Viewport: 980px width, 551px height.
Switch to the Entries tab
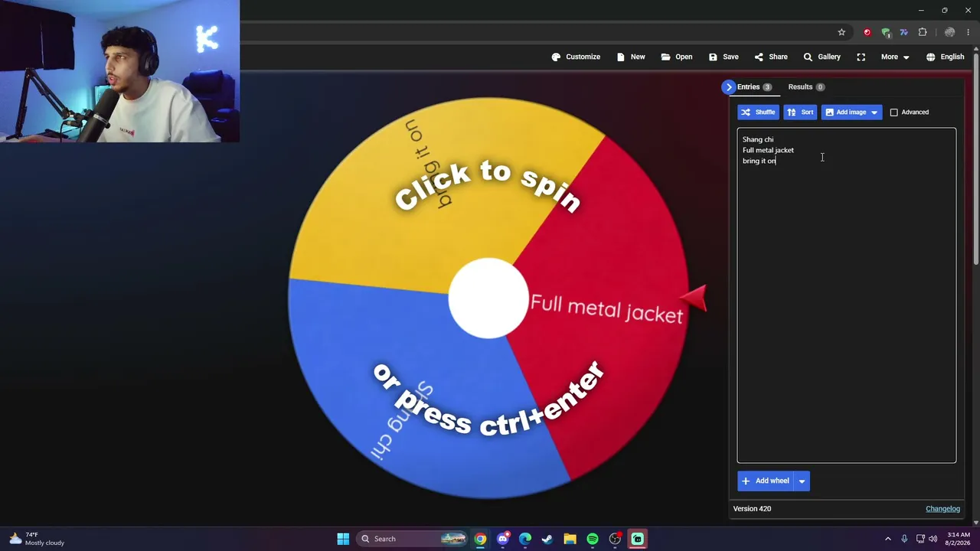754,87
